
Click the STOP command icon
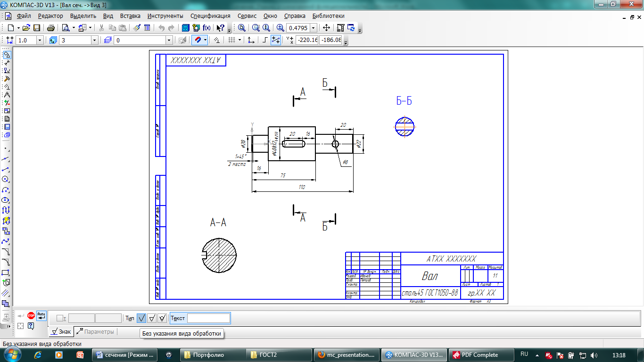point(31,315)
